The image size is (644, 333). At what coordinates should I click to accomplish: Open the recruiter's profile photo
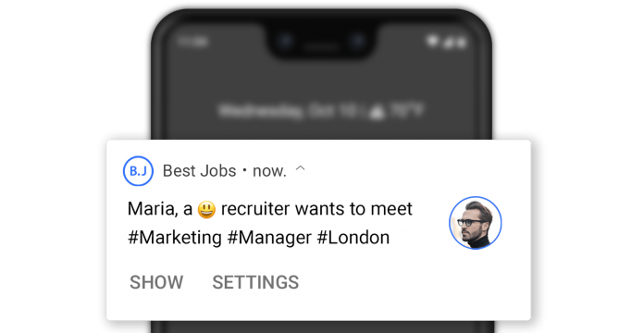pyautogui.click(x=476, y=223)
